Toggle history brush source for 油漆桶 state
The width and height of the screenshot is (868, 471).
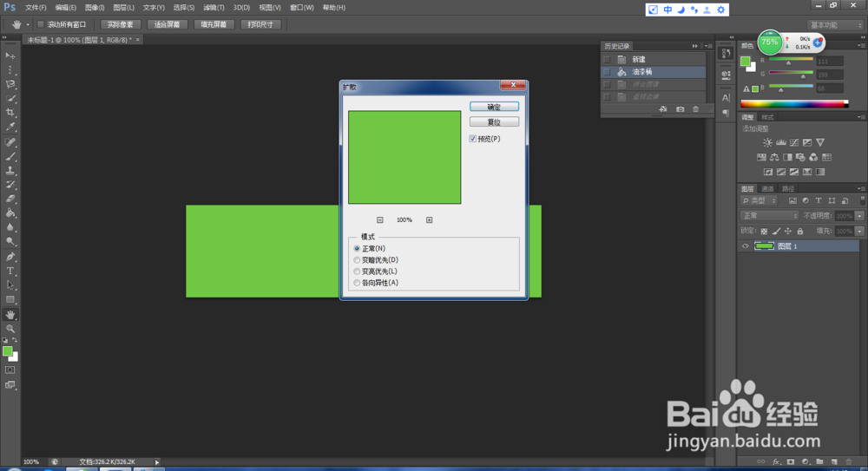(607, 72)
